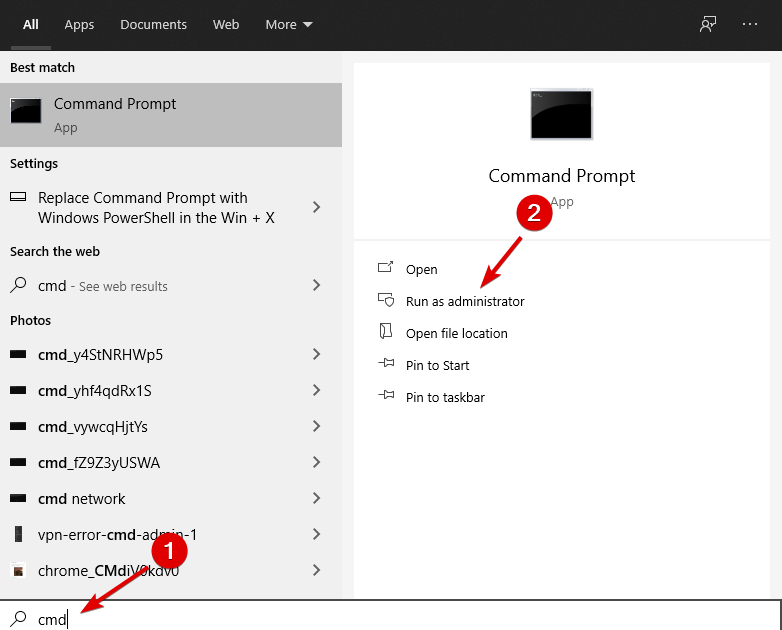
Task: Switch to the Web search tab
Action: tap(226, 24)
